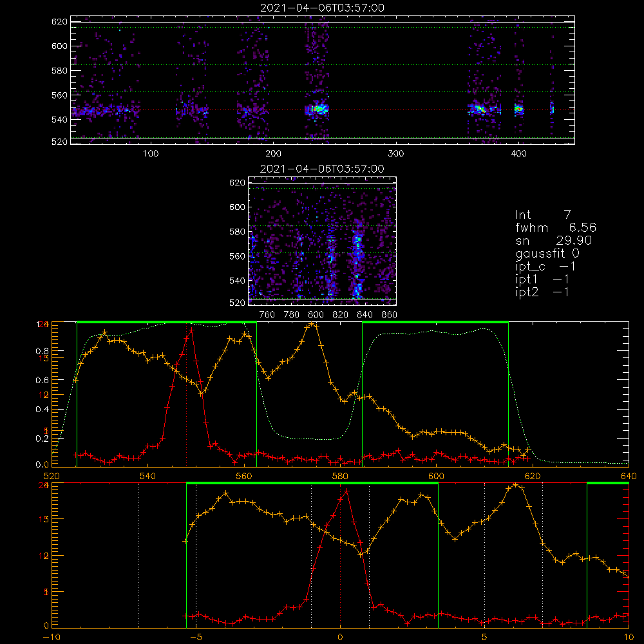Select the 'ipt1 -1' parameter line

tap(542, 279)
